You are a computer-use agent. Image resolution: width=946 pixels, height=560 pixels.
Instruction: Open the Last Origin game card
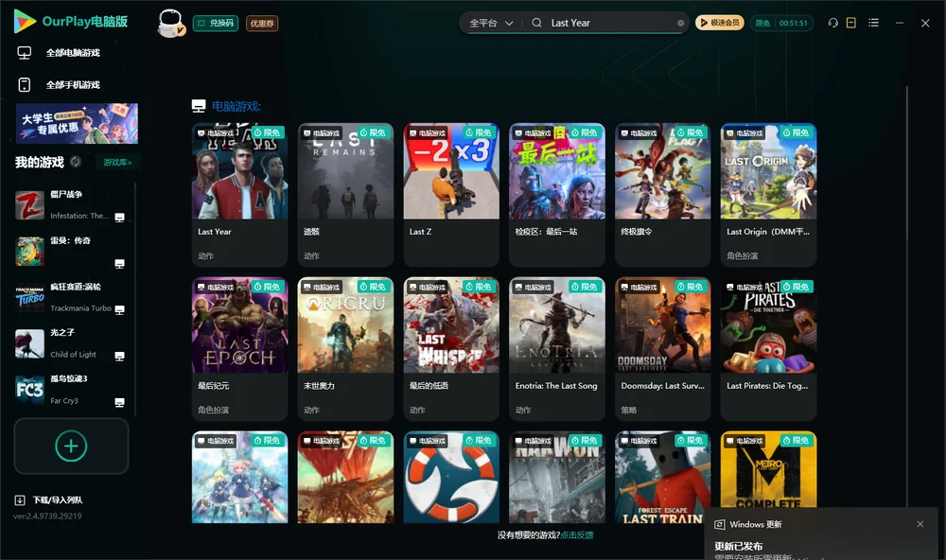(768, 194)
